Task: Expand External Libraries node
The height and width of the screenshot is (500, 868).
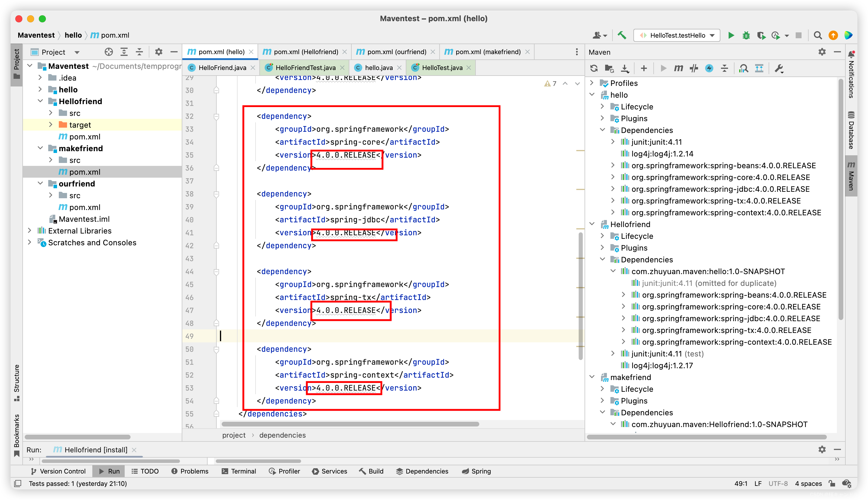Action: point(29,230)
